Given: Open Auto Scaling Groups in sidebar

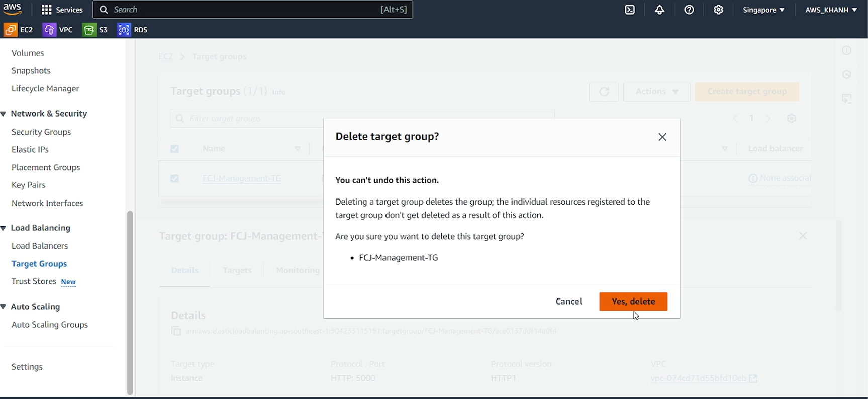Looking at the screenshot, I should tap(50, 325).
